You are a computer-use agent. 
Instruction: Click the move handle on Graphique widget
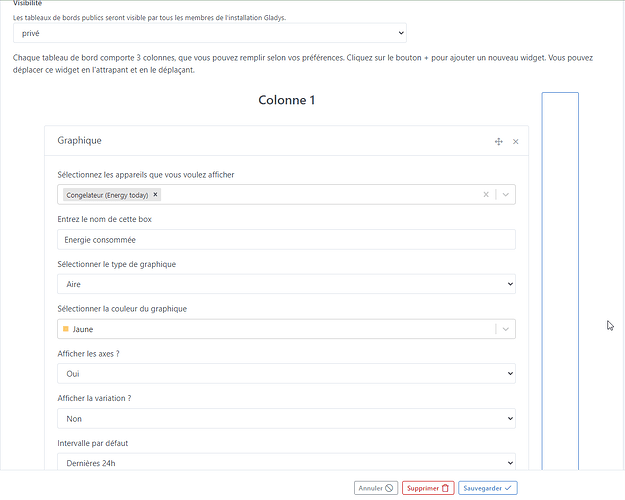pyautogui.click(x=498, y=142)
